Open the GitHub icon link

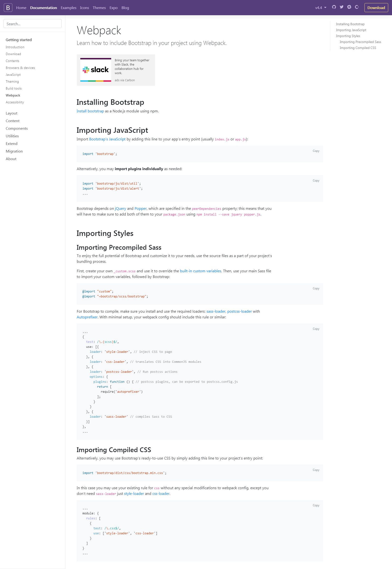coord(334,7)
